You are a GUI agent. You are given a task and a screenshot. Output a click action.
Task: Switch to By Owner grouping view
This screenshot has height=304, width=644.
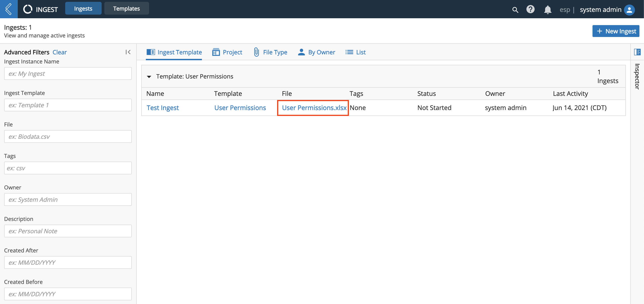317,52
